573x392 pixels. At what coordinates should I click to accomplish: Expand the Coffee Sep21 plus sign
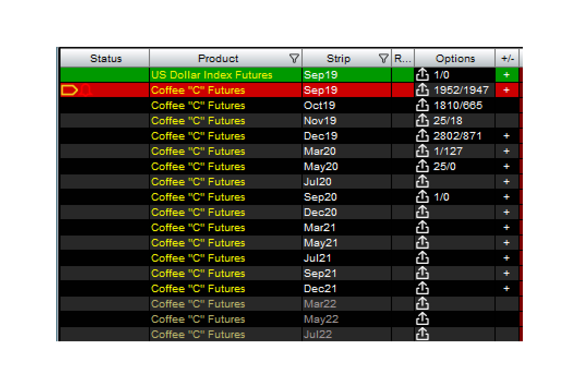pos(506,273)
